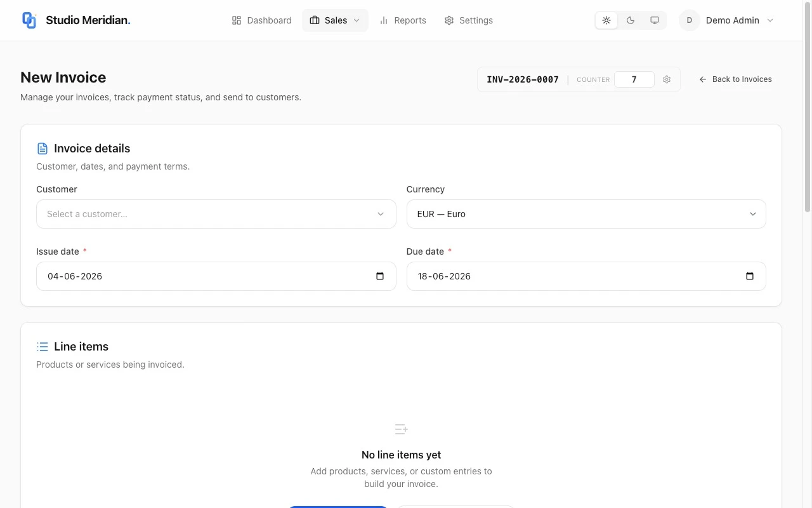Viewport: 812px width, 508px height.
Task: Open Settings from top navigation
Action: tap(468, 20)
